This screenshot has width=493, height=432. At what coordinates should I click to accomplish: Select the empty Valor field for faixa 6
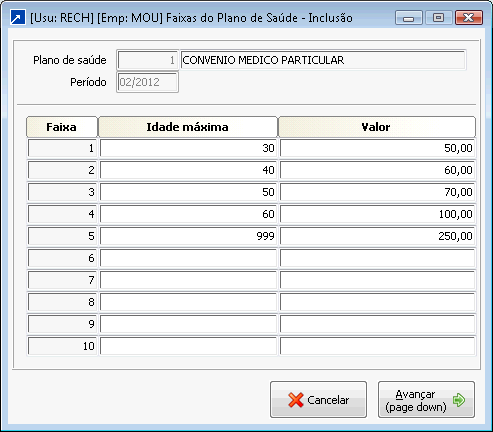[x=377, y=258]
